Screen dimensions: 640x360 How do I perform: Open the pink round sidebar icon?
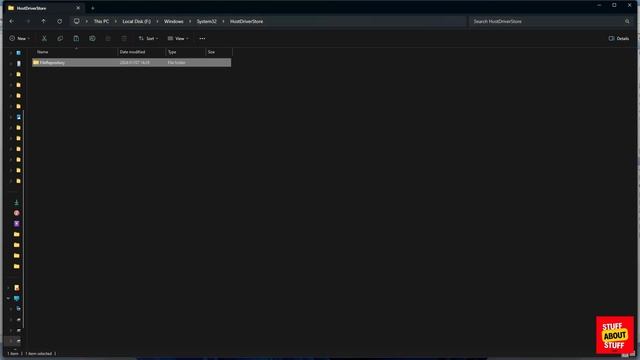tap(16, 213)
